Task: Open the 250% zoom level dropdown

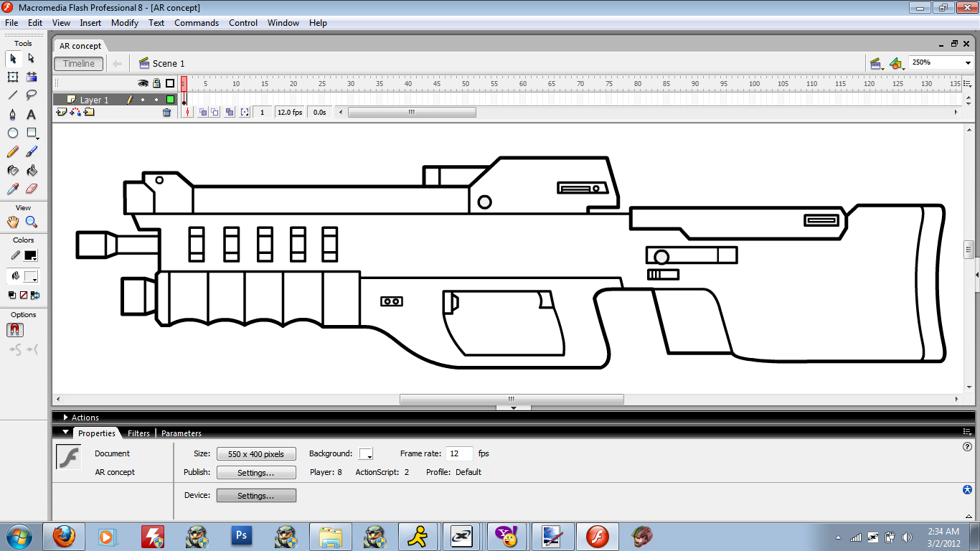Action: (967, 63)
